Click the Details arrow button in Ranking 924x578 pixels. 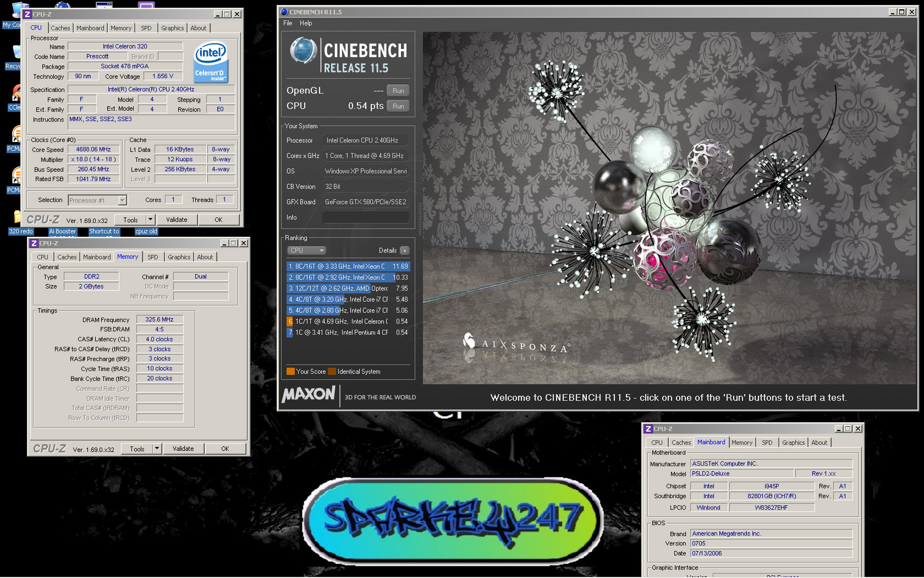pyautogui.click(x=405, y=250)
